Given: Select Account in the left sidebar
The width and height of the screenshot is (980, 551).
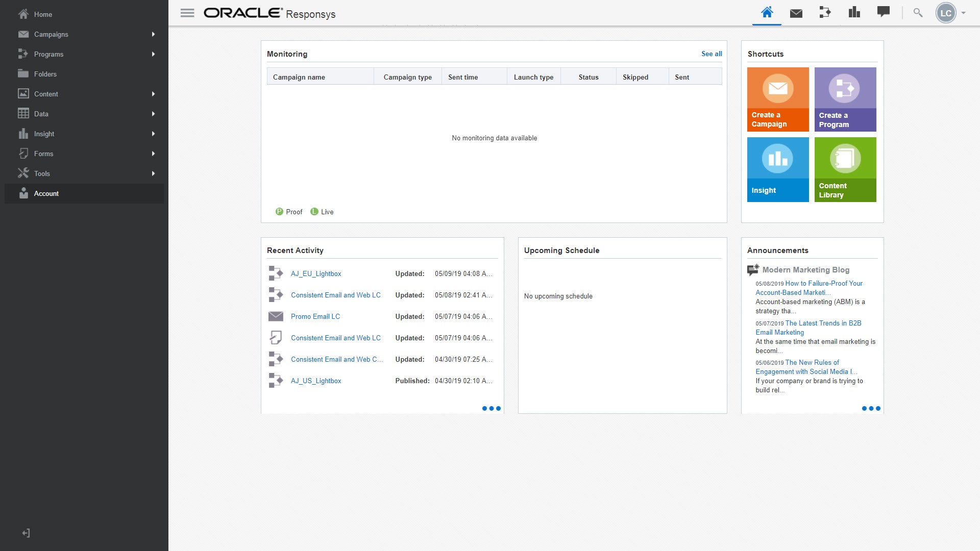Looking at the screenshot, I should pyautogui.click(x=46, y=193).
